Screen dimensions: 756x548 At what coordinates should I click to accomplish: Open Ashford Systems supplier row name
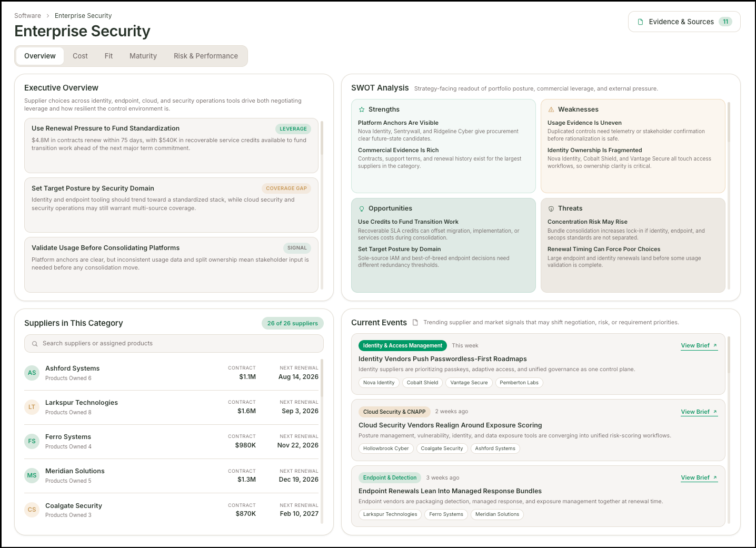point(72,368)
